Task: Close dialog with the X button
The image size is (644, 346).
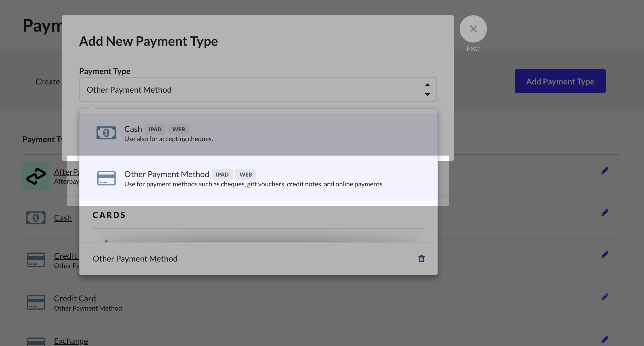Action: tap(473, 29)
